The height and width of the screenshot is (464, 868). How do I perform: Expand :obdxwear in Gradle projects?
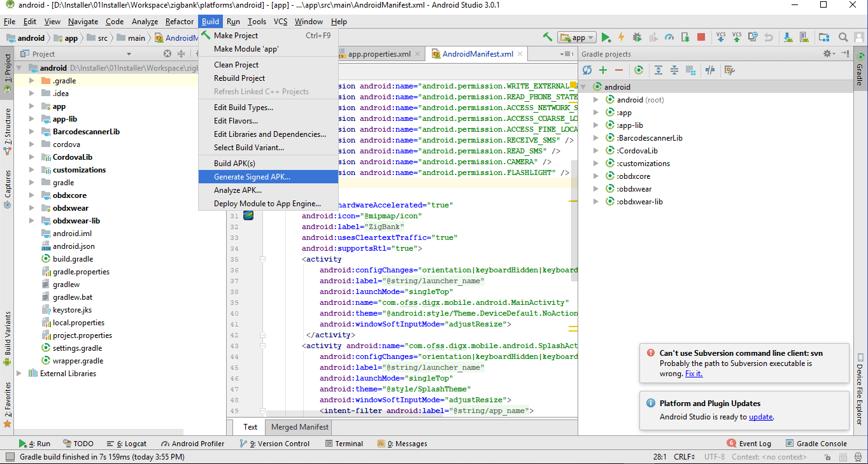tap(596, 189)
